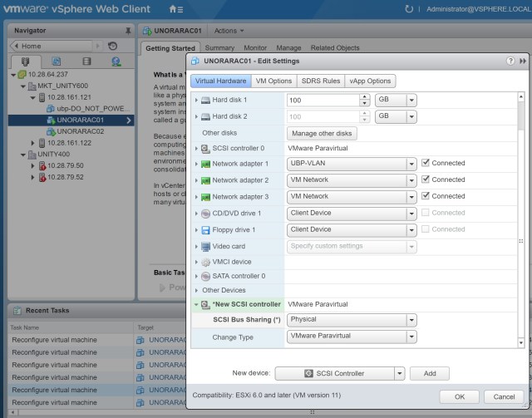Pin the Navigator panel
Viewport: 532px width, 418px height.
pyautogui.click(x=127, y=30)
